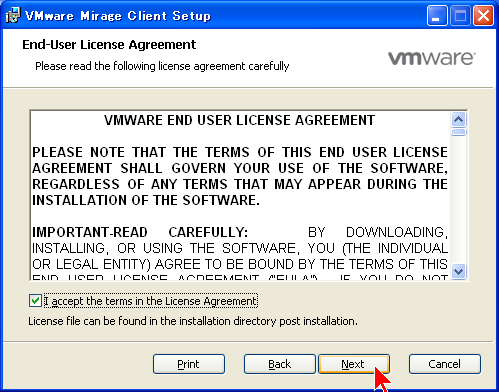Screen dimensions: 499x392
Task: Click the license scrollbar thumb
Action: (459, 132)
